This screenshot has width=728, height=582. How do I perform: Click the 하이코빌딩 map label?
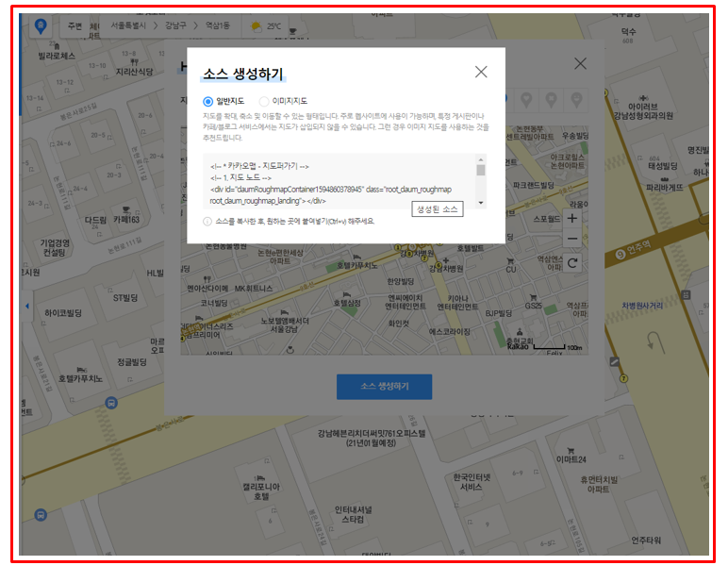point(63,313)
